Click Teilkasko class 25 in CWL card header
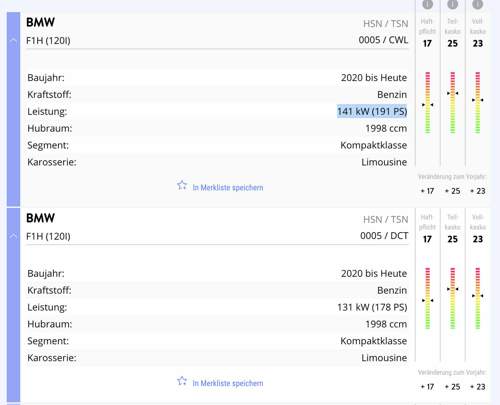500x405 pixels. [x=452, y=44]
